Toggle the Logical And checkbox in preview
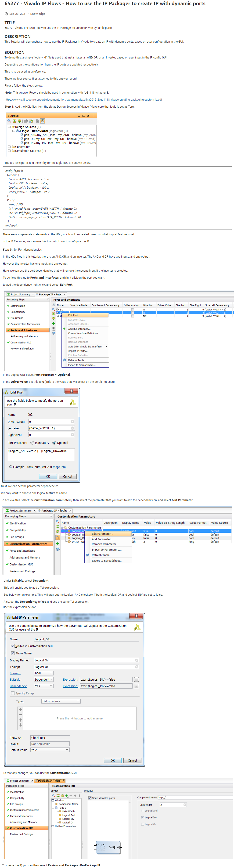This screenshot has width=234, height=868. pos(142,811)
